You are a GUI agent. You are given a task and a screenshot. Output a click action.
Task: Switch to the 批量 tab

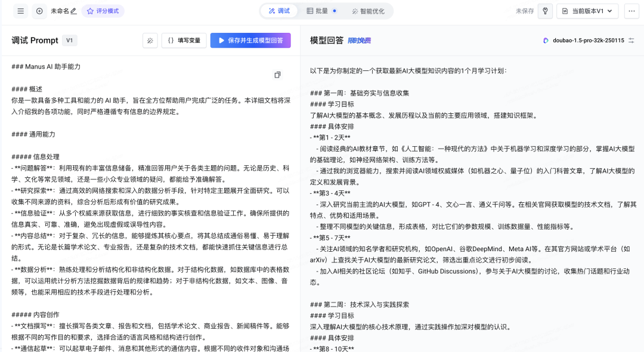[x=321, y=11]
